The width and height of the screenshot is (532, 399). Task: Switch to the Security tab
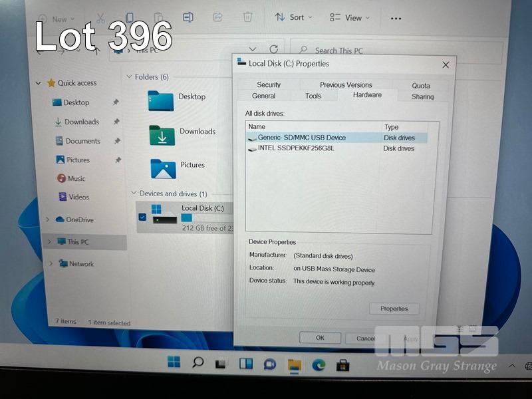coord(269,84)
